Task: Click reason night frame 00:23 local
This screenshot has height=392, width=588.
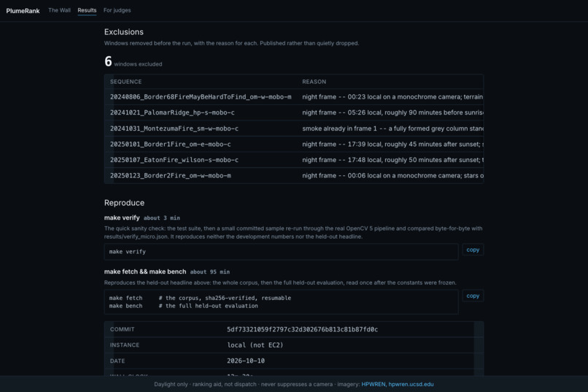Action: point(392,97)
